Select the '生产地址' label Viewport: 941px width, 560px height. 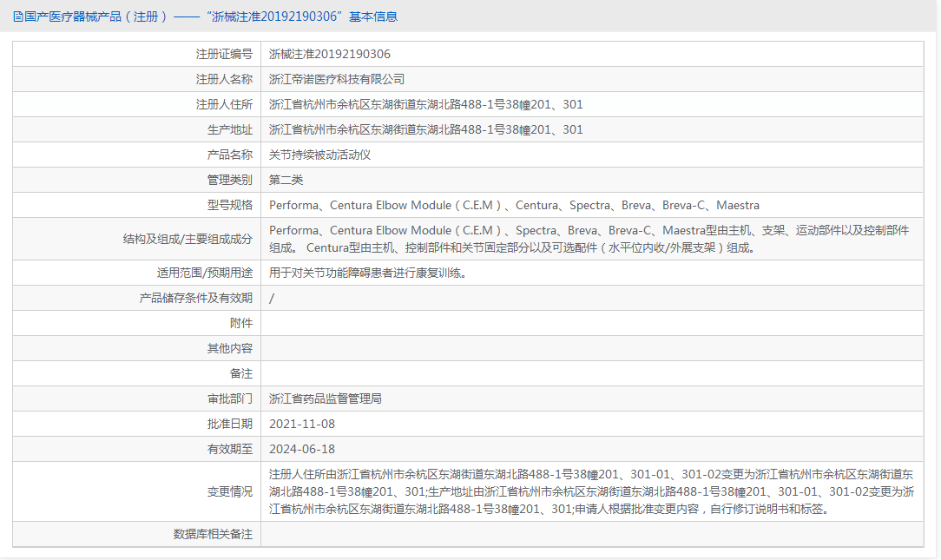(x=230, y=129)
